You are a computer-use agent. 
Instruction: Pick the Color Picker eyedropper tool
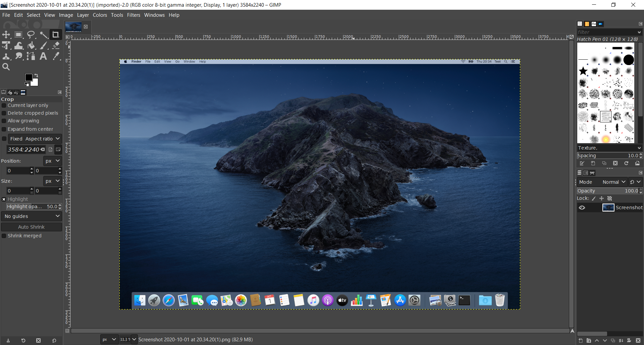coord(56,56)
